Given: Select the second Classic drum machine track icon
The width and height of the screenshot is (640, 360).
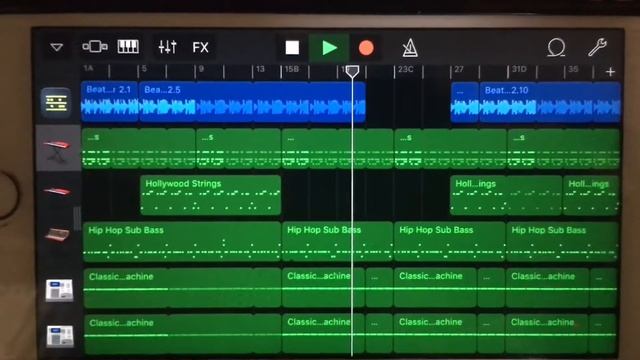Looking at the screenshot, I should coord(60,336).
